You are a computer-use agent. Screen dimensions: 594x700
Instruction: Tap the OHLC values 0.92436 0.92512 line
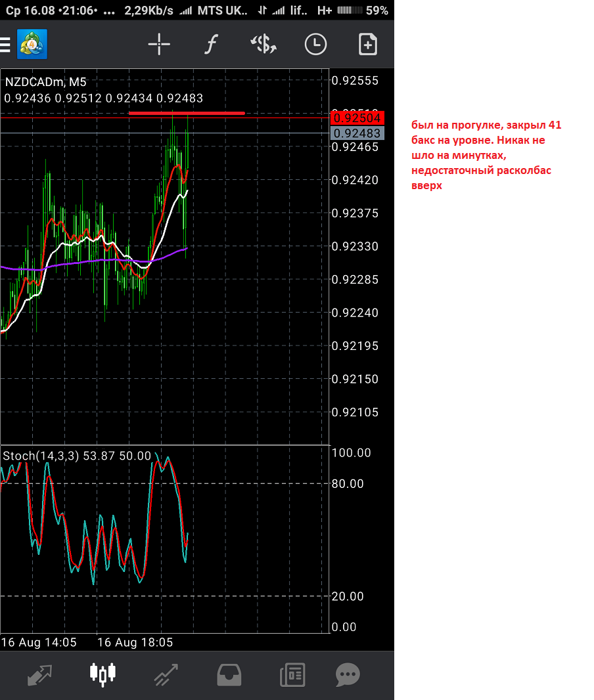point(104,98)
